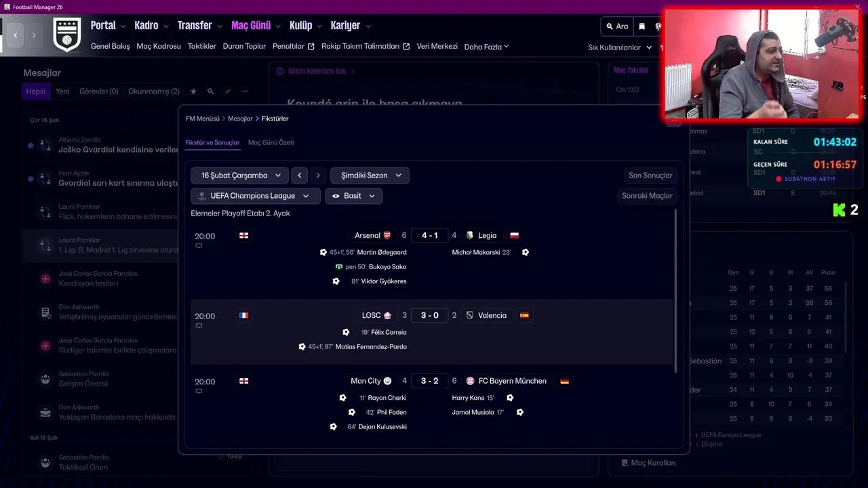Open Veri Merkezi link
The image size is (868, 488).
click(437, 47)
